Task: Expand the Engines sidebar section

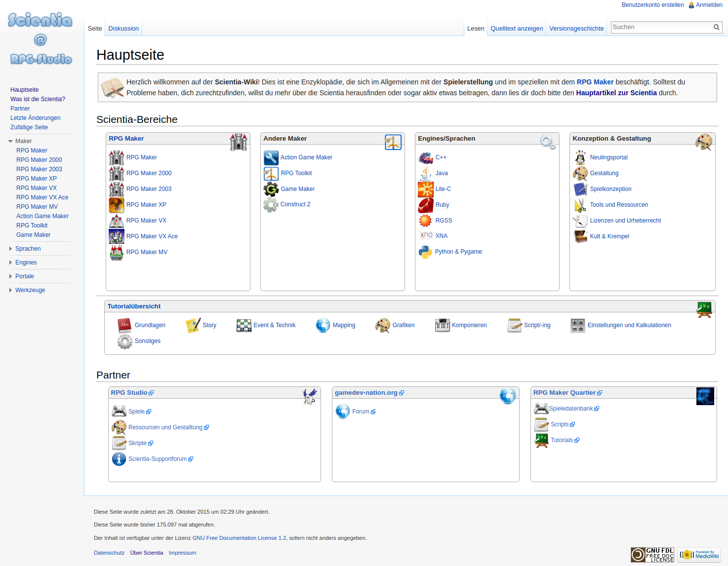Action: pos(10,263)
